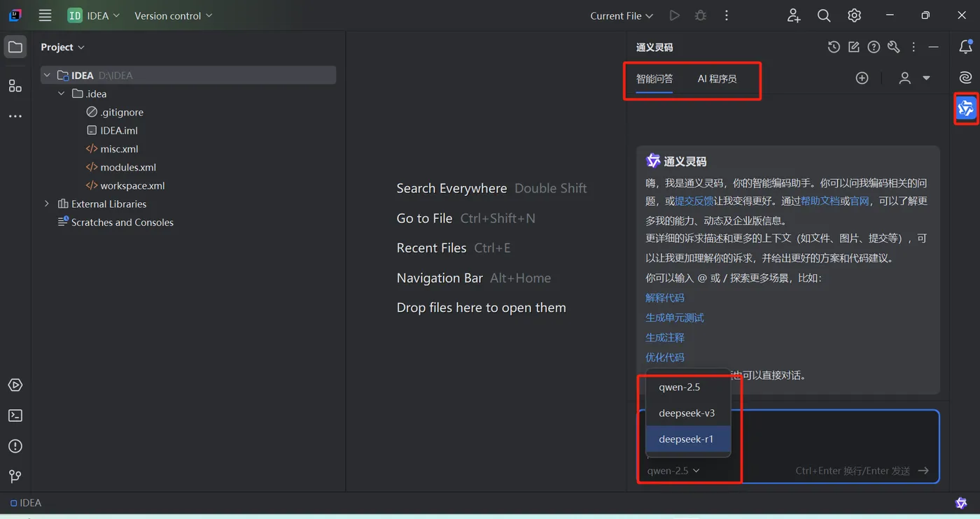Image resolution: width=980 pixels, height=519 pixels.
Task: Expand External Libraries node
Action: click(x=46, y=204)
